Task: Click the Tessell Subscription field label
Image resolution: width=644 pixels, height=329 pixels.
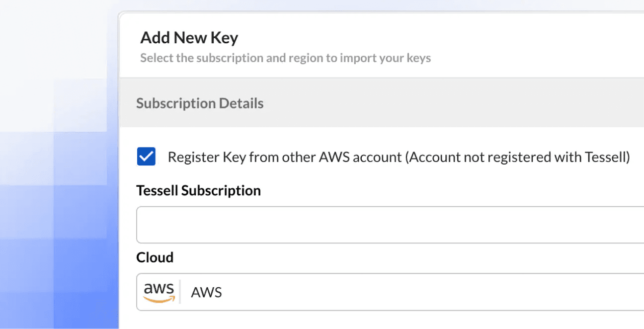Action: pos(199,190)
